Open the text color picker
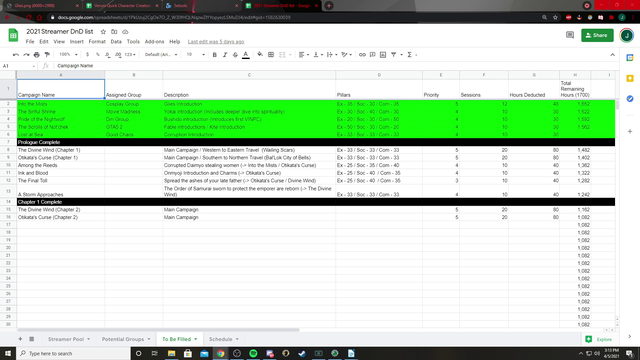Image resolution: width=640 pixels, height=360 pixels. coord(246,55)
